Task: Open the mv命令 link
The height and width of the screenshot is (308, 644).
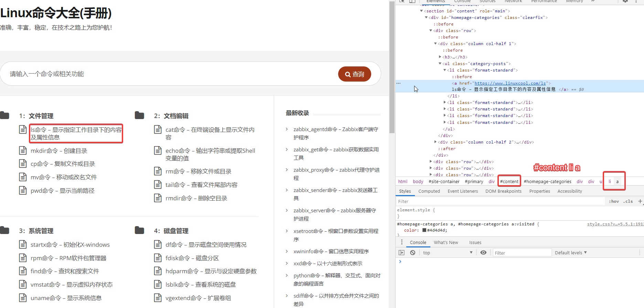Action: point(64,177)
